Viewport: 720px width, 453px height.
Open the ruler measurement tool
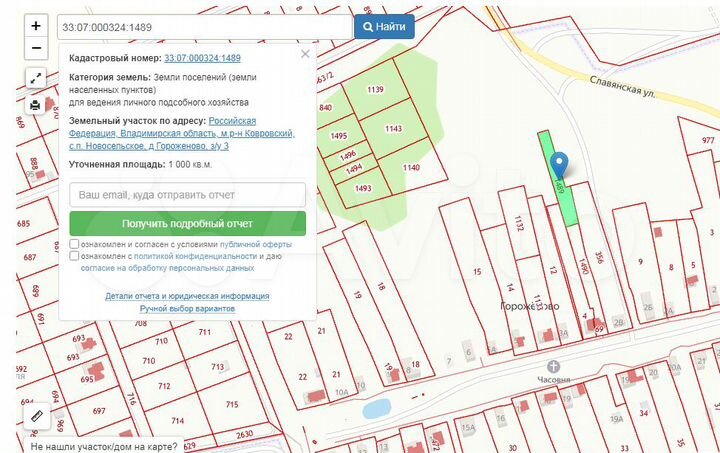(35, 414)
